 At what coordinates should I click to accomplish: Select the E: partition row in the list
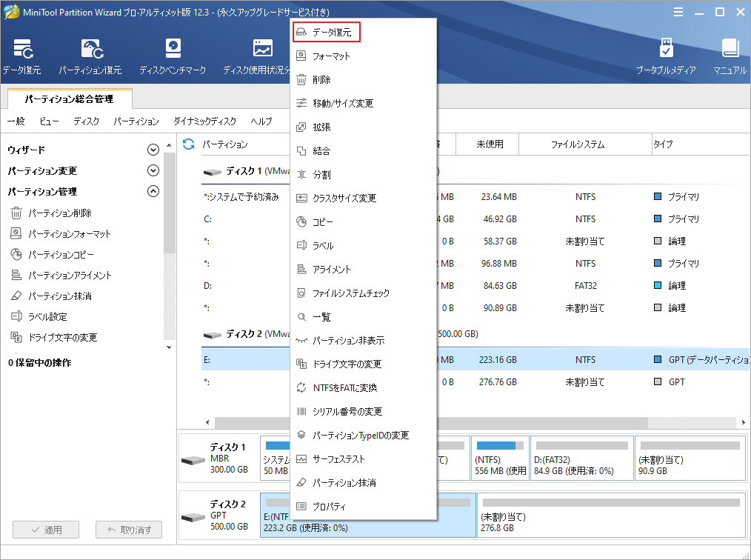pos(475,359)
